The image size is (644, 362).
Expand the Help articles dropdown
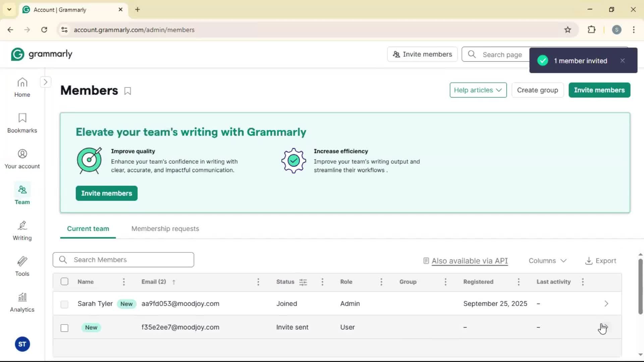point(478,90)
